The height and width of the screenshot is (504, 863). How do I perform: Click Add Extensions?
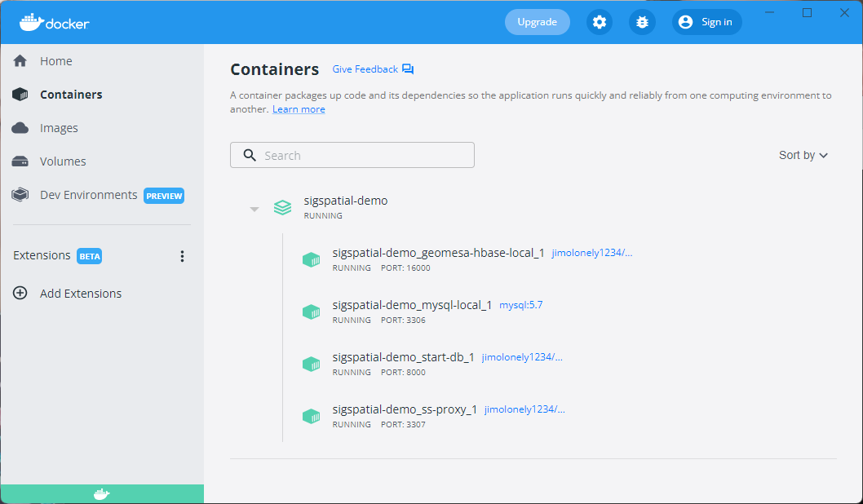tap(81, 294)
